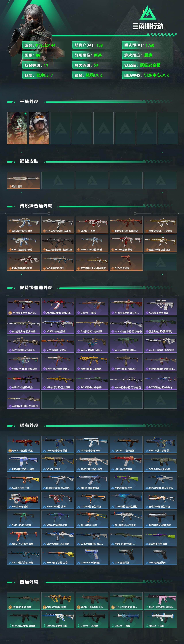Select the AKM突击步枪-锦绣 legendary skin
Viewport: 184px width, 644px height.
click(x=24, y=225)
